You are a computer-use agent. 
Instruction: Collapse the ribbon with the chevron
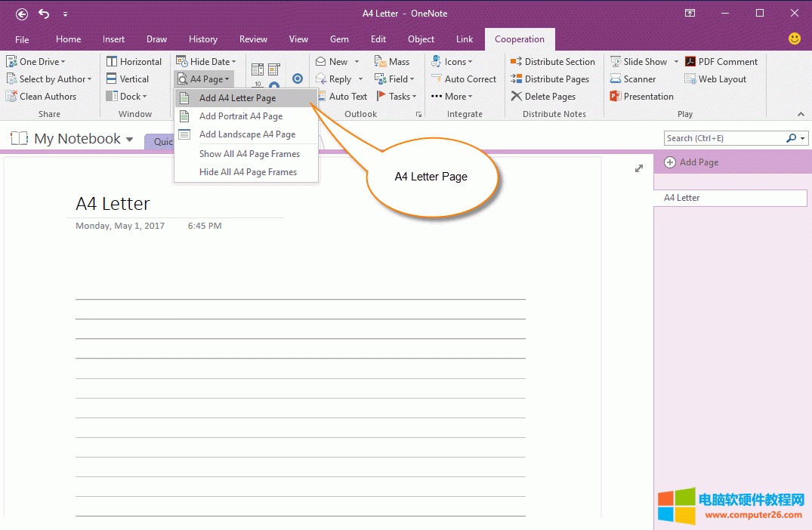coord(801,114)
